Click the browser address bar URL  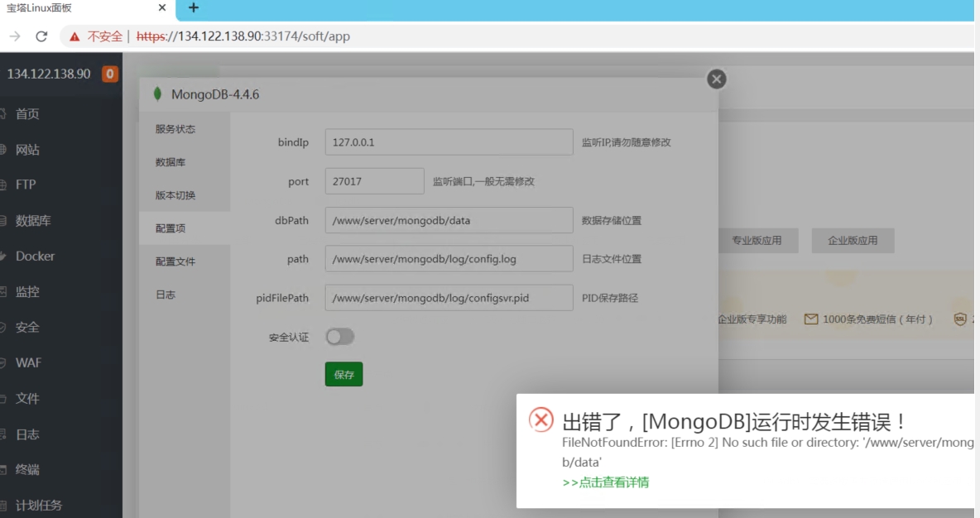243,36
